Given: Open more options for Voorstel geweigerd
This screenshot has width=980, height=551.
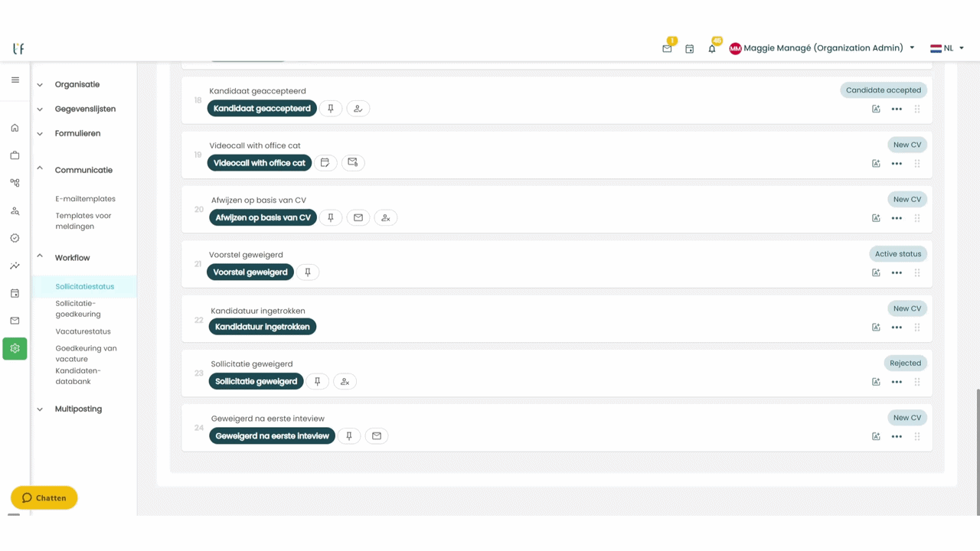Looking at the screenshot, I should [897, 273].
